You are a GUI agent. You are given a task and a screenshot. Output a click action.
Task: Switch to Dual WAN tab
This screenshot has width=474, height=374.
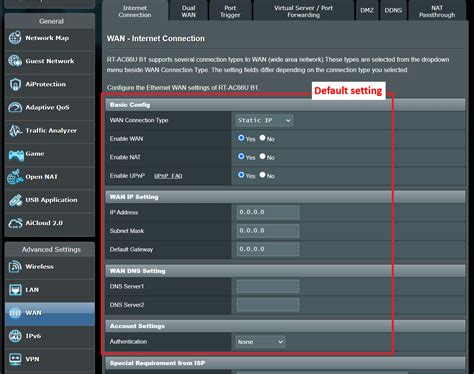pos(189,11)
